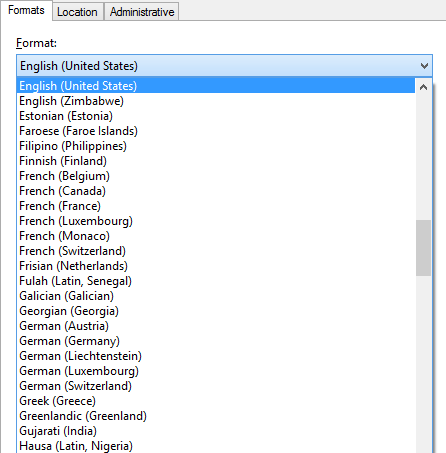
Task: Select English (Zimbabwe)
Action: 216,101
